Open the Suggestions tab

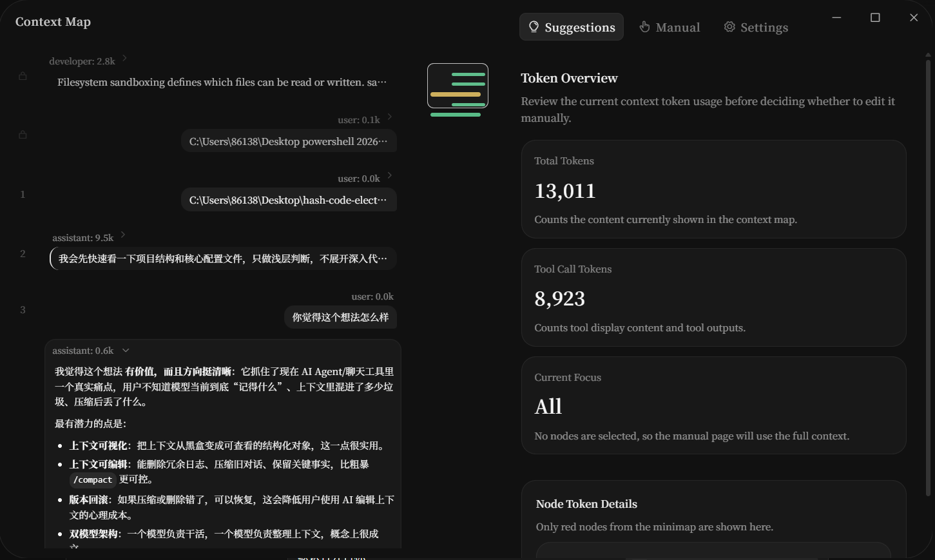tap(571, 27)
